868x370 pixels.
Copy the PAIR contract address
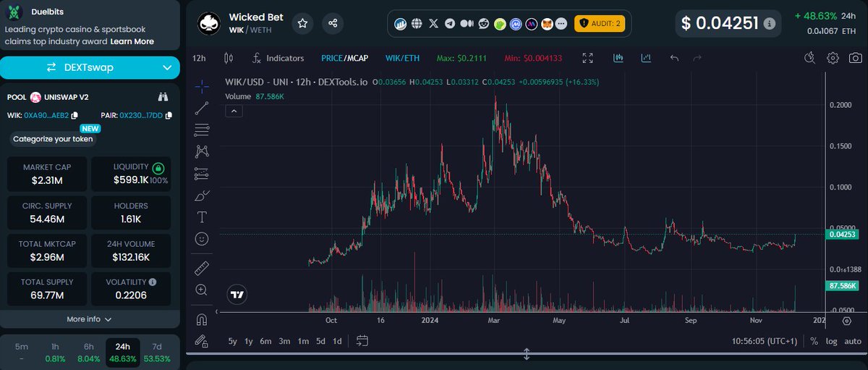tap(169, 115)
